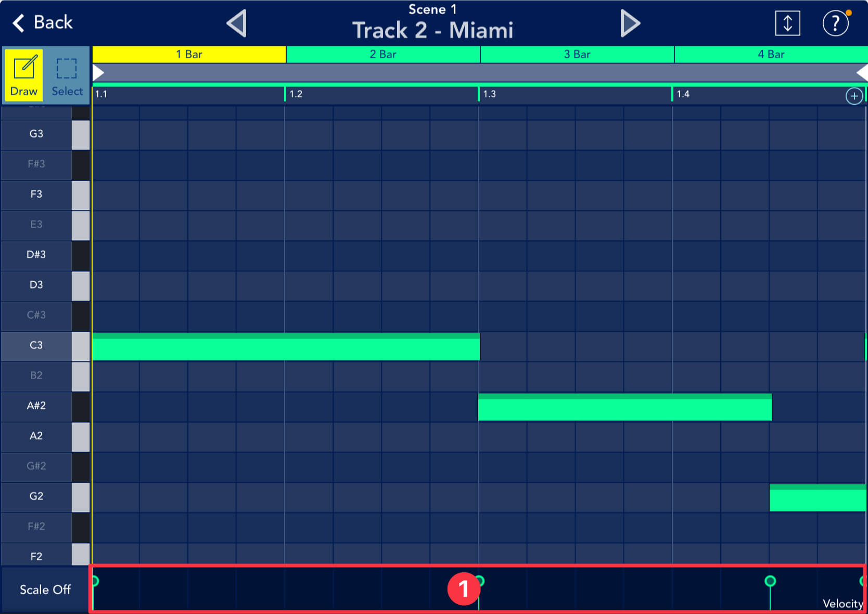Set pattern length to 2 Bar
Image resolution: width=868 pixels, height=614 pixels.
[383, 54]
